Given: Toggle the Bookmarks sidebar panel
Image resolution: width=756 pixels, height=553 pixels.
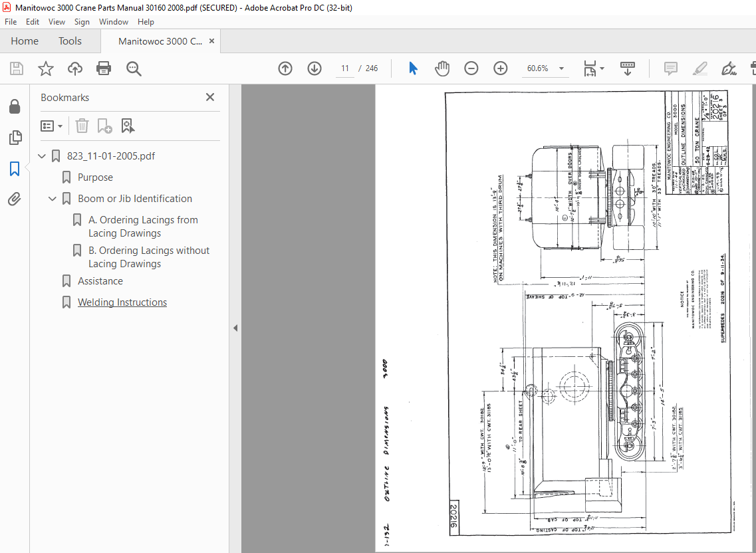Looking at the screenshot, I should (15, 169).
